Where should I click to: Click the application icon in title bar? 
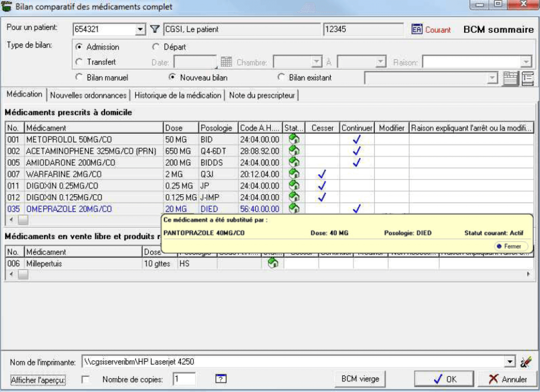pyautogui.click(x=6, y=6)
